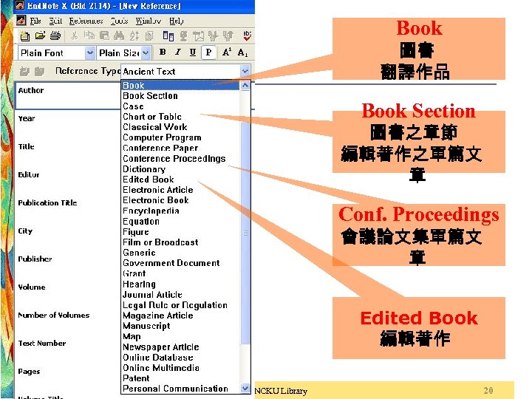Image resolution: width=532 pixels, height=399 pixels.
Task: Collapse the Reference Type dropdown arrow
Action: (x=245, y=71)
